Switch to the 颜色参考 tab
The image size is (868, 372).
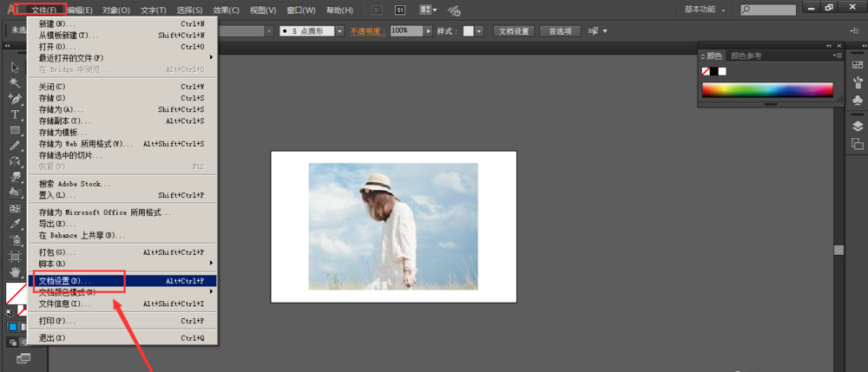pyautogui.click(x=746, y=55)
